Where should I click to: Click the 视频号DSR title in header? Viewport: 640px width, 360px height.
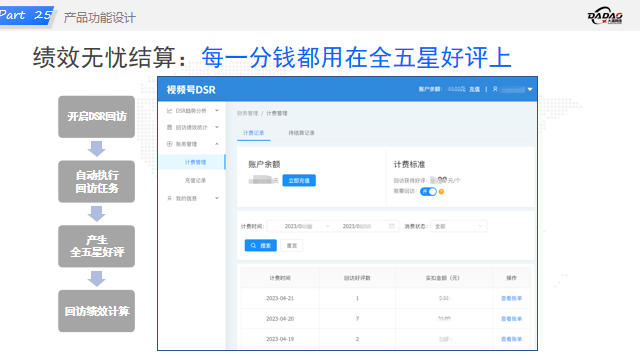(191, 90)
